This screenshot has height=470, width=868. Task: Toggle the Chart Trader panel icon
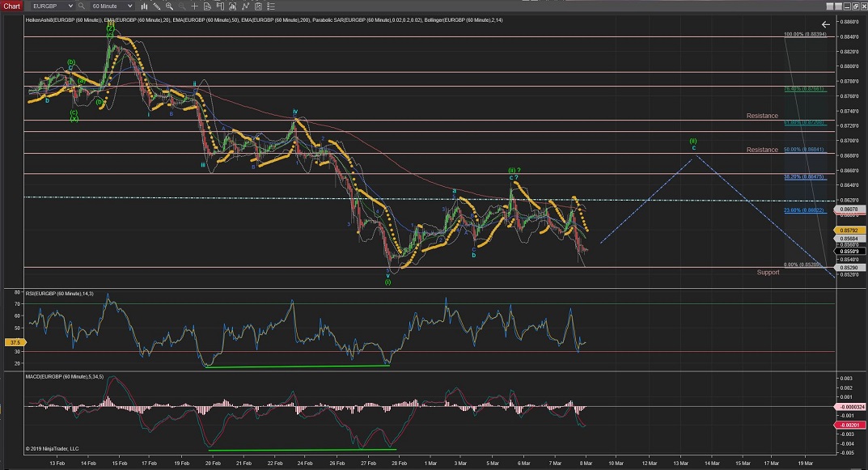(220, 6)
